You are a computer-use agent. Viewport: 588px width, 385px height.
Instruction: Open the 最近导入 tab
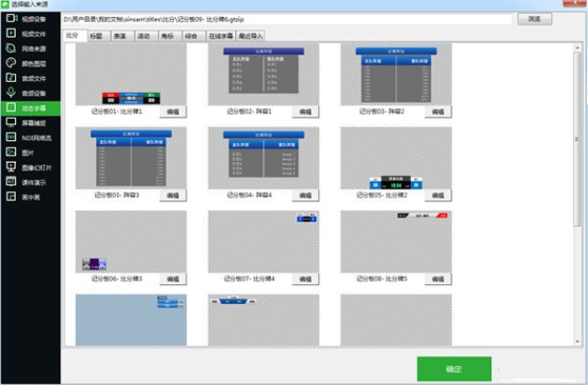point(250,35)
